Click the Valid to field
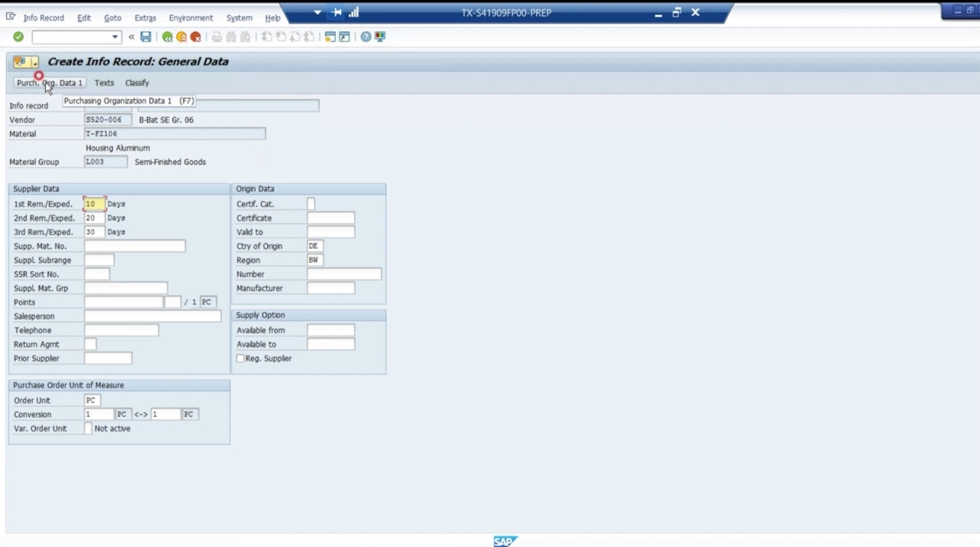The image size is (980, 547). coord(331,232)
